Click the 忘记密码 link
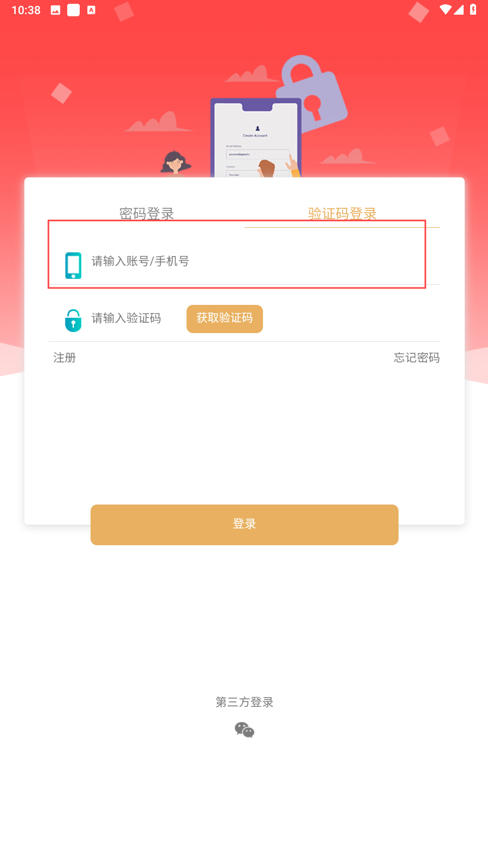 tap(416, 358)
